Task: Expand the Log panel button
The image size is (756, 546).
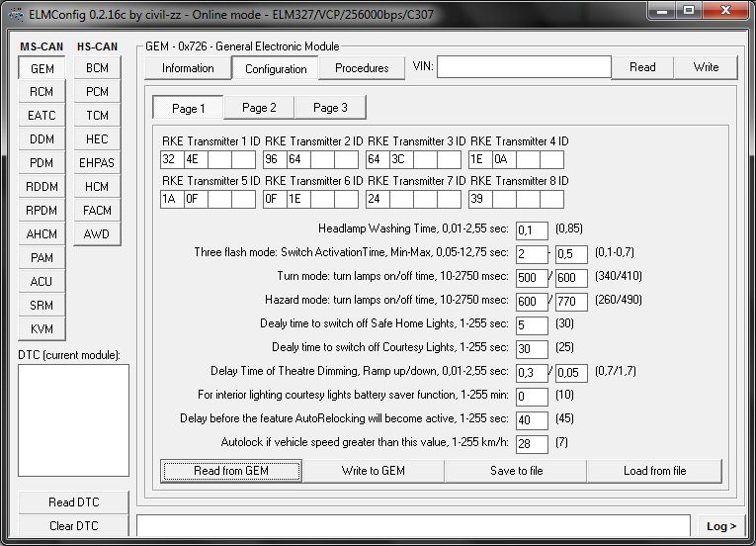Action: pyautogui.click(x=721, y=526)
